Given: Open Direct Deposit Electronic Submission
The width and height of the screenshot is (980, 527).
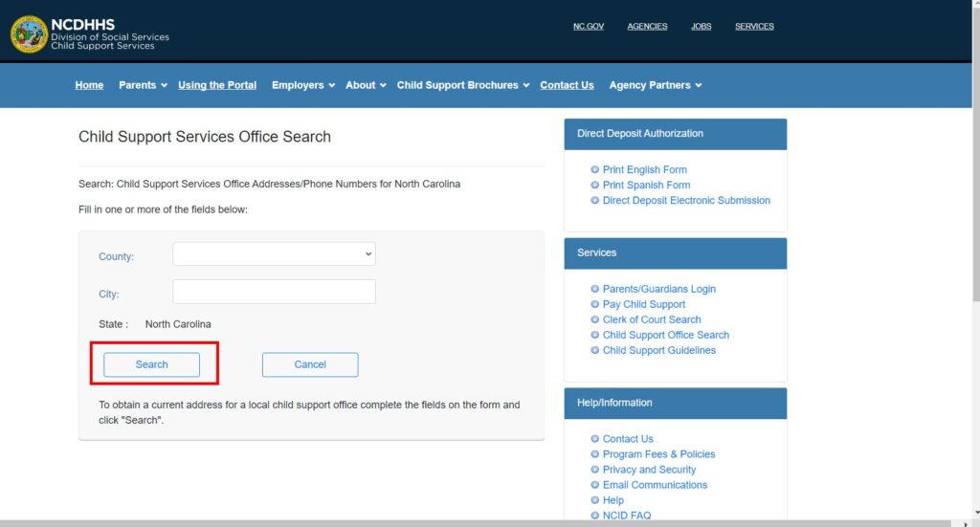Looking at the screenshot, I should [x=686, y=201].
